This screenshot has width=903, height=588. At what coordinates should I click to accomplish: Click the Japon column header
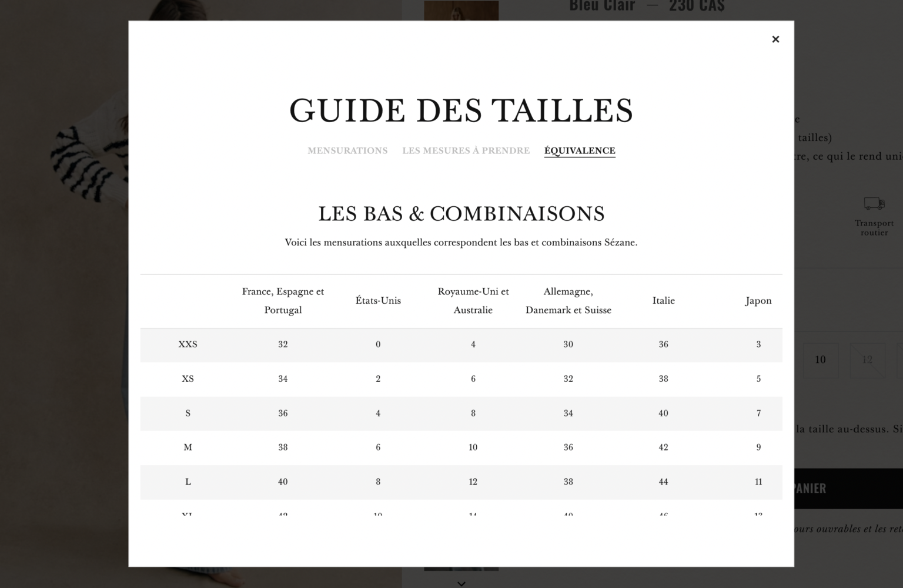tap(758, 301)
